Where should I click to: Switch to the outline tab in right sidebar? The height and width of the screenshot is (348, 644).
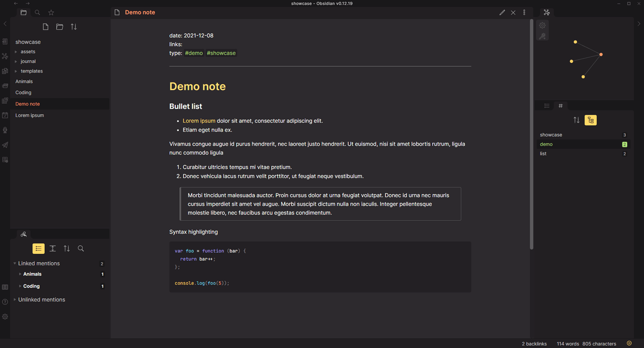pyautogui.click(x=546, y=105)
